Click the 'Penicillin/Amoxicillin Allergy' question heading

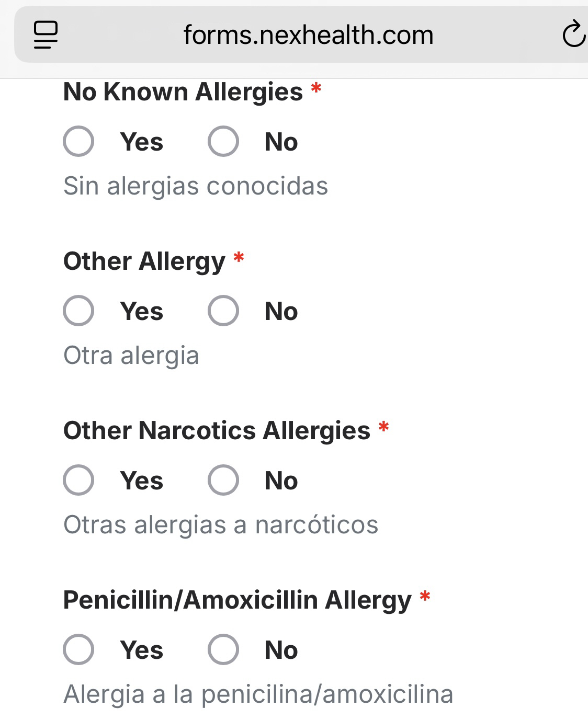click(237, 600)
